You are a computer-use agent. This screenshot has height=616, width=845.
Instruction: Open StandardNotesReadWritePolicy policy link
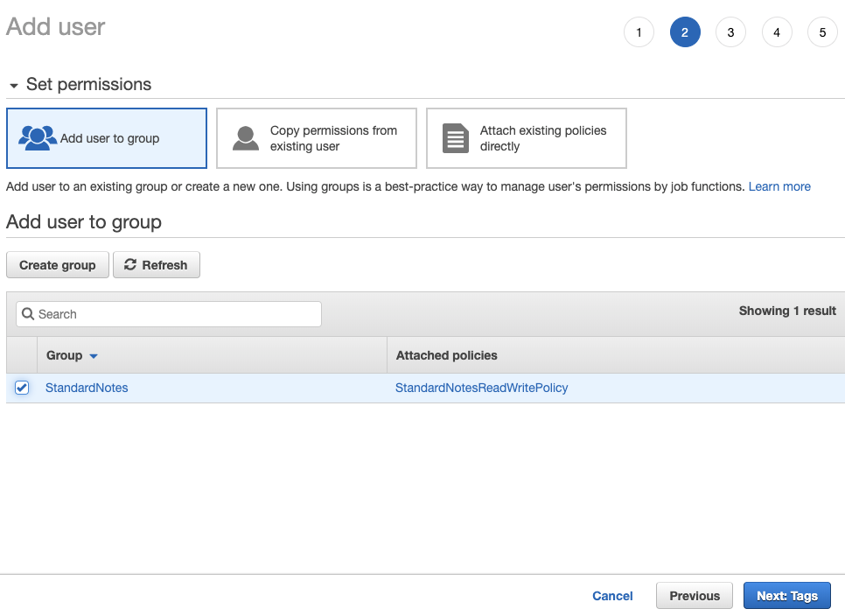[481, 388]
